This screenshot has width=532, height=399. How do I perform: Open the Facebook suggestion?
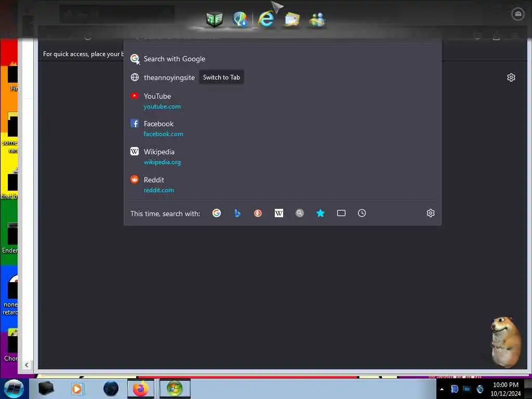point(282,129)
